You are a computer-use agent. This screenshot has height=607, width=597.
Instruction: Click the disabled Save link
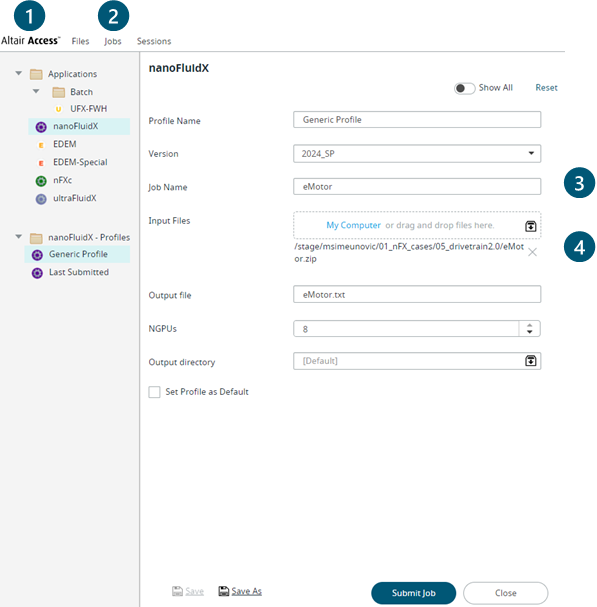194,591
